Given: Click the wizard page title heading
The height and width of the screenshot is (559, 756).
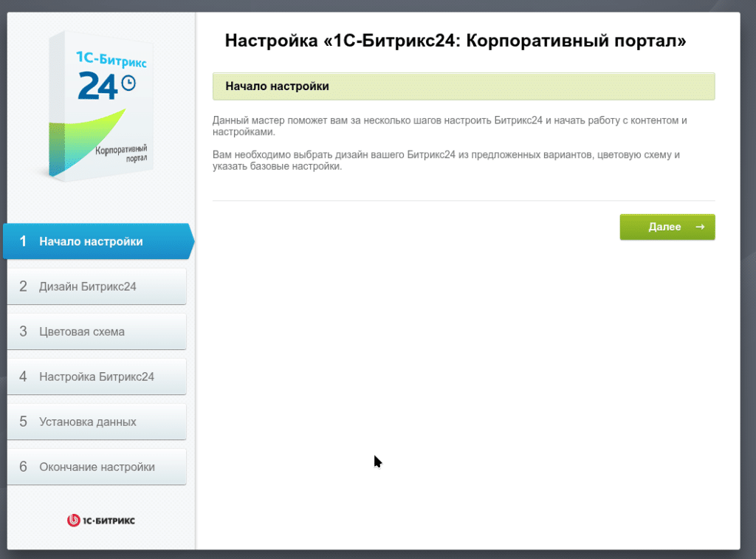Looking at the screenshot, I should tap(455, 41).
